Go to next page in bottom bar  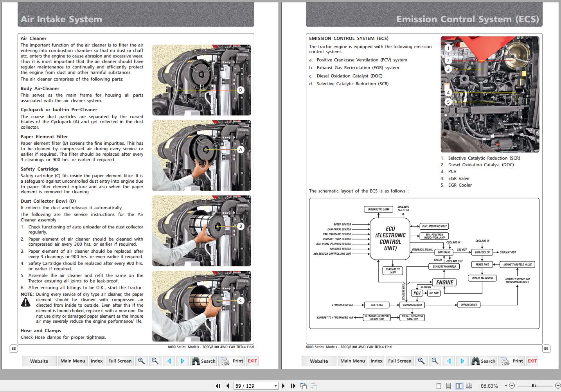point(284,386)
